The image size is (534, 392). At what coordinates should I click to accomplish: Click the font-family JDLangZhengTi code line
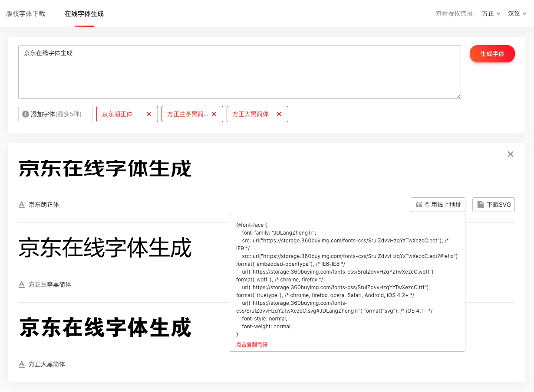[x=279, y=232]
